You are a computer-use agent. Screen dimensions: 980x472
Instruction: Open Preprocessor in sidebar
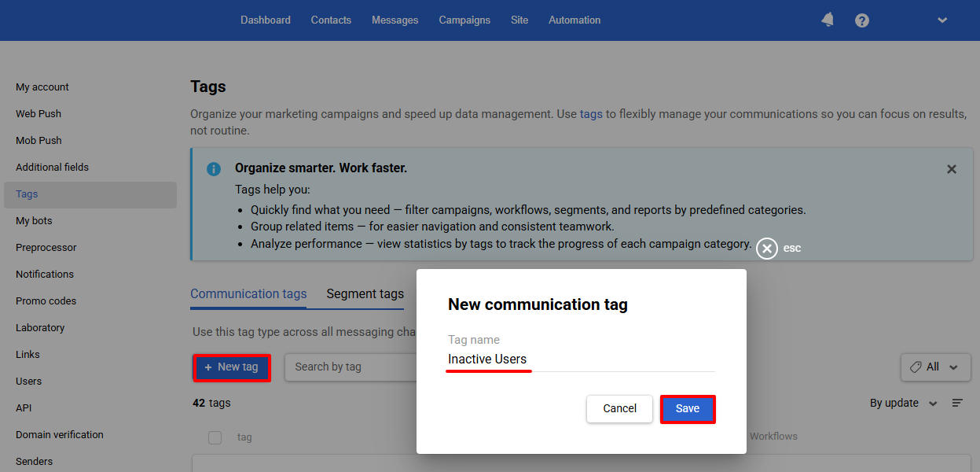[x=46, y=248]
